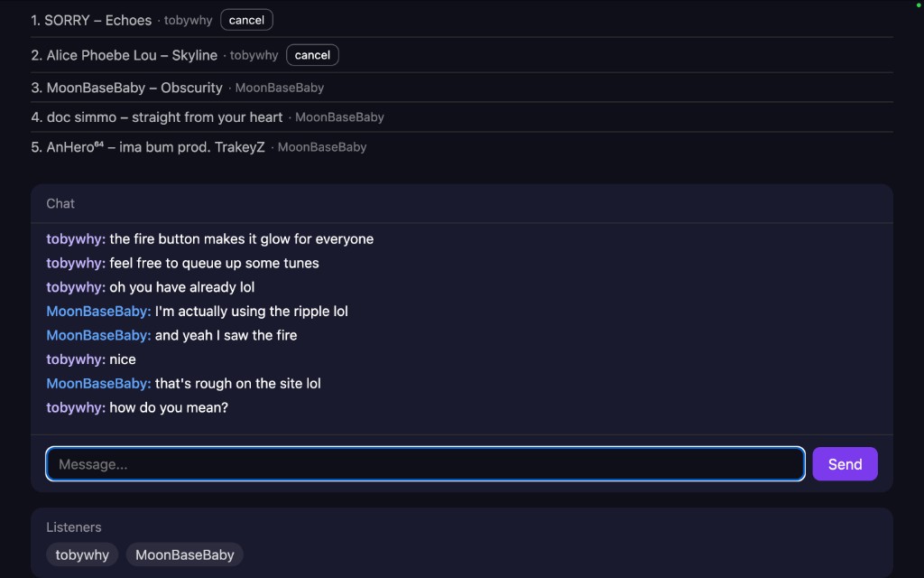Click the "how do you mean?" chat message

coord(169,407)
